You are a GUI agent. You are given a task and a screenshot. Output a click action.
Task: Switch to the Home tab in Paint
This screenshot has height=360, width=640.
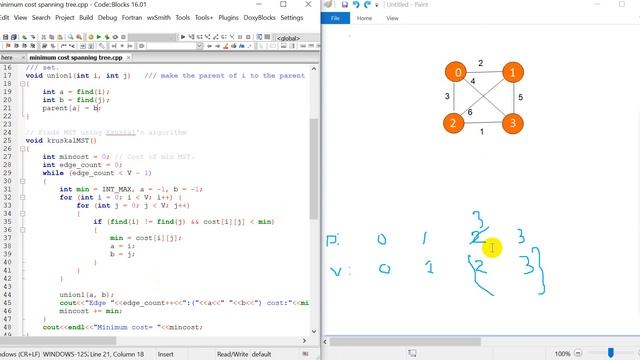pos(364,18)
